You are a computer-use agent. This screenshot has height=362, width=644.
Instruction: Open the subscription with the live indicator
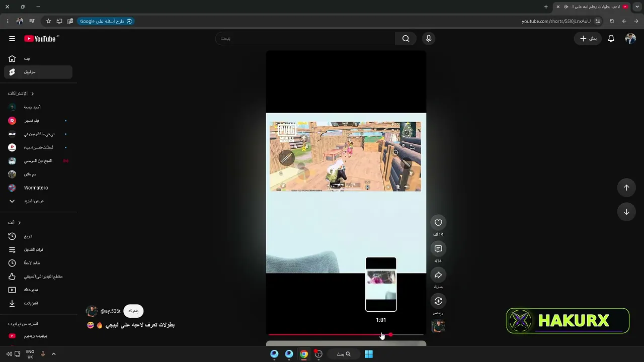point(38,161)
